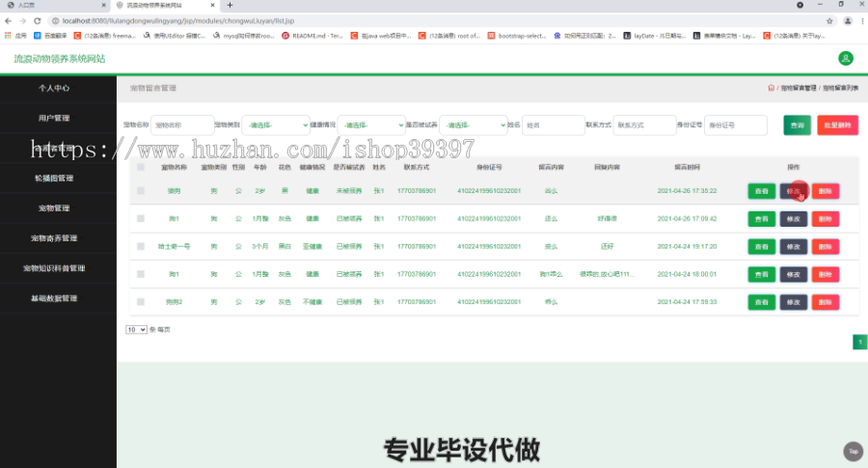Screen dimensions: 868x468
Task: Open a new browser tab with plus icon
Action: point(230,5)
